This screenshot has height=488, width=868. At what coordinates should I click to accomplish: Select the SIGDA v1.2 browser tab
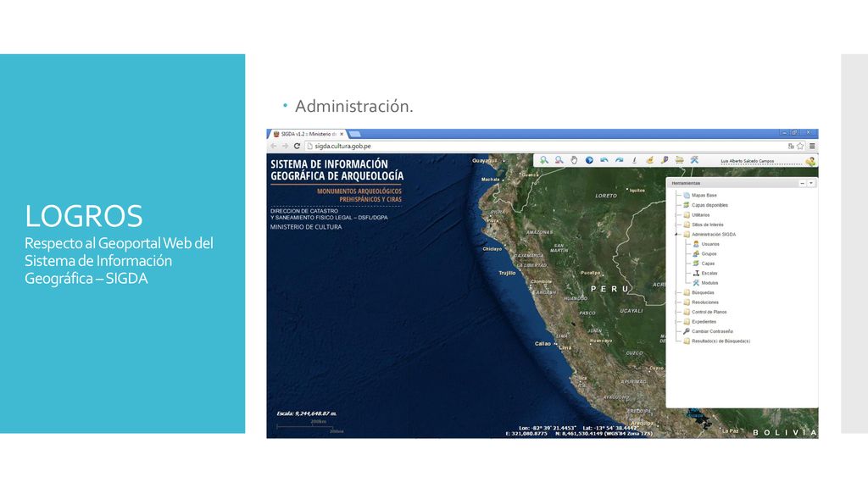(x=308, y=134)
